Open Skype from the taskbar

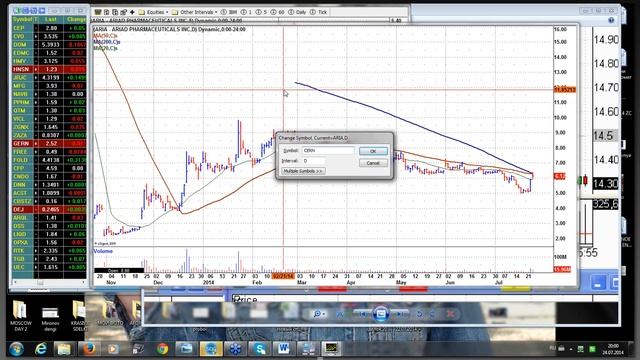pos(260,349)
